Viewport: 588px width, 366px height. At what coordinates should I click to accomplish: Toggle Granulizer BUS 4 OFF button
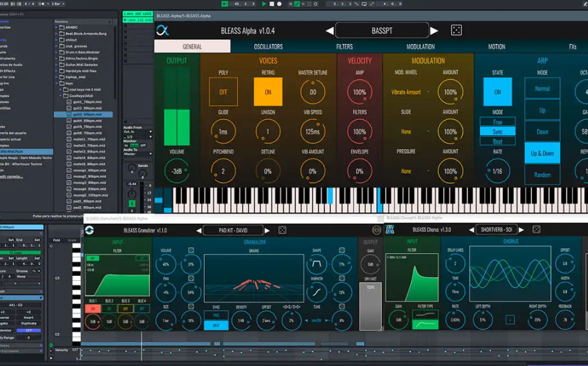[x=142, y=309]
